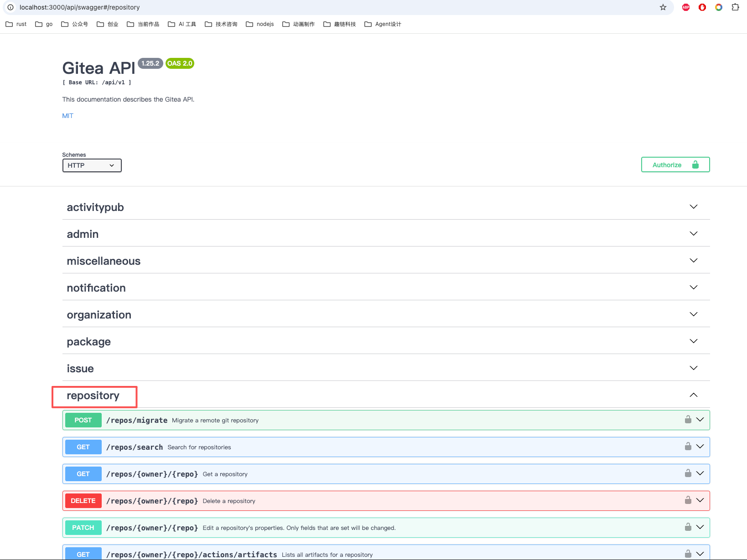The image size is (747, 560).
Task: Click lock icon on DELETE /repos/{owner}/{repo} row
Action: pos(688,500)
